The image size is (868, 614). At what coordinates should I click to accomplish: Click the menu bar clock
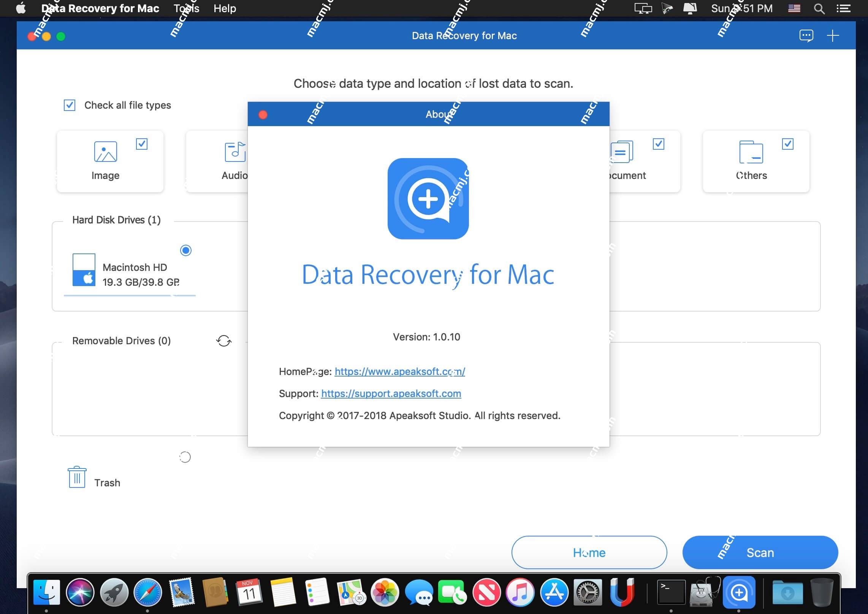pos(742,8)
